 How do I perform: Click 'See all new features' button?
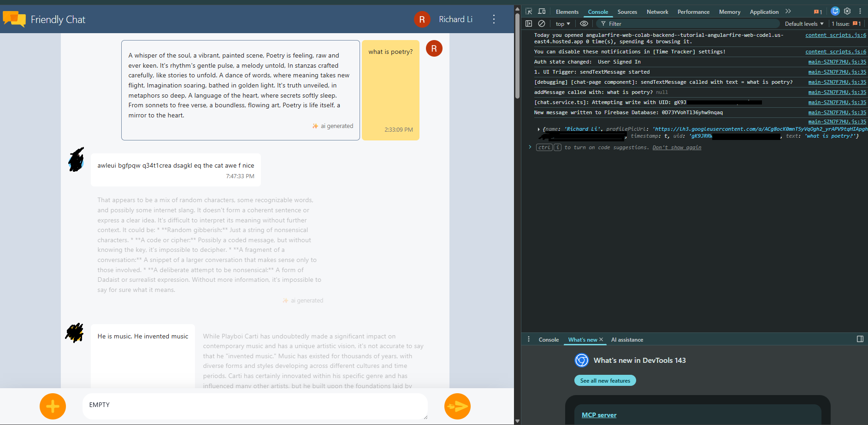[605, 381]
